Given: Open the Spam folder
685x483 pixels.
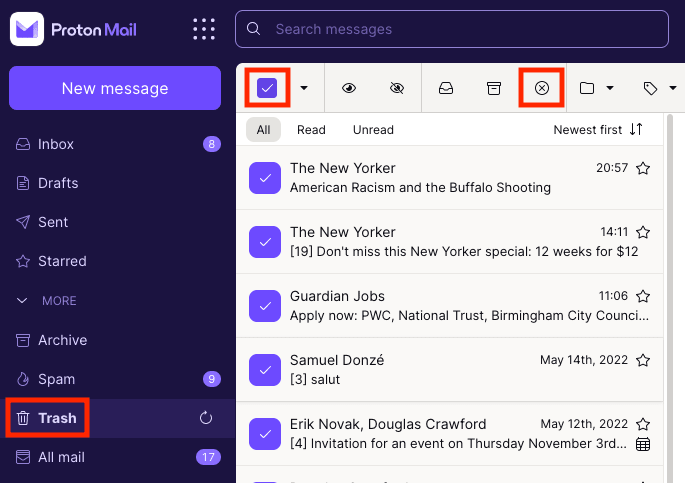Looking at the screenshot, I should 118,379.
